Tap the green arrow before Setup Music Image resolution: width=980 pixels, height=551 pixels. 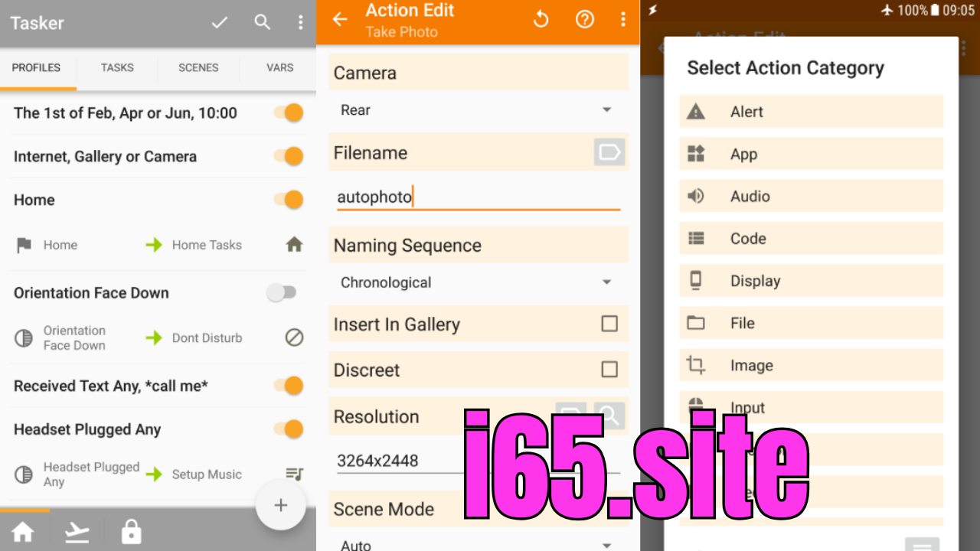tap(154, 474)
